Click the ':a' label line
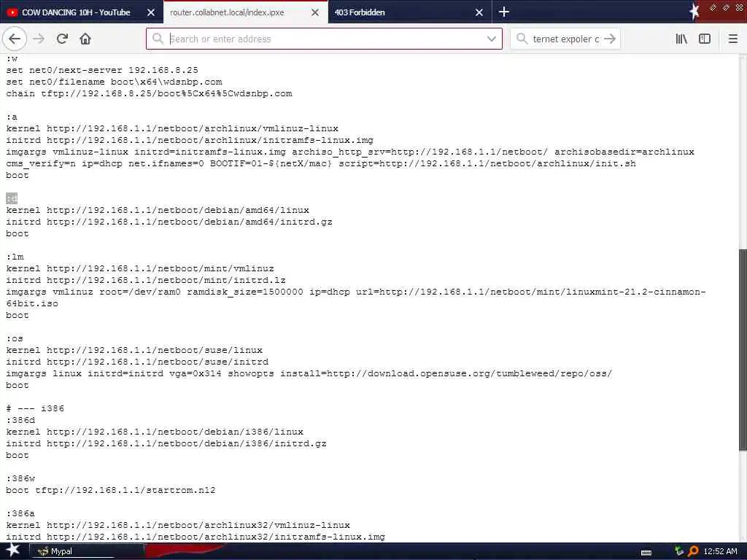 click(12, 117)
